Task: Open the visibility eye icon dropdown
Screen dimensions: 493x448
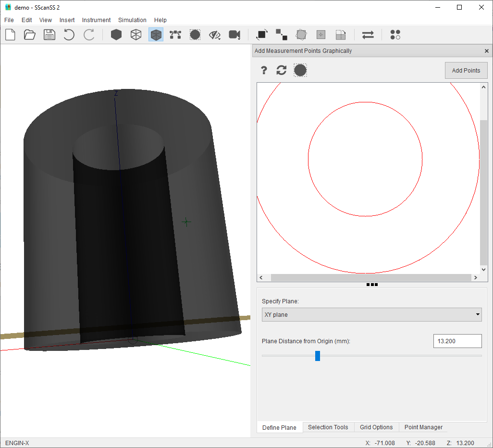Action: tap(215, 35)
